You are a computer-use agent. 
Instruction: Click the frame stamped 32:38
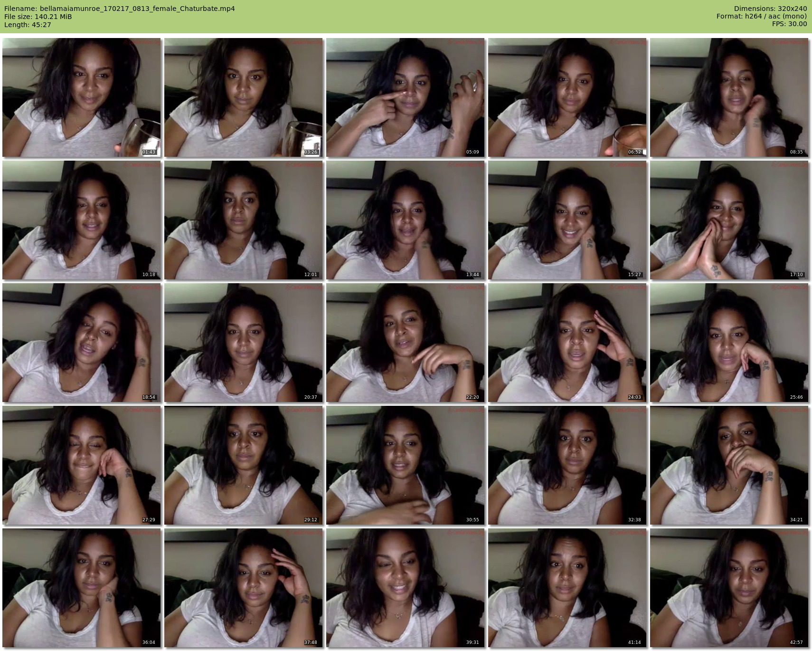567,465
